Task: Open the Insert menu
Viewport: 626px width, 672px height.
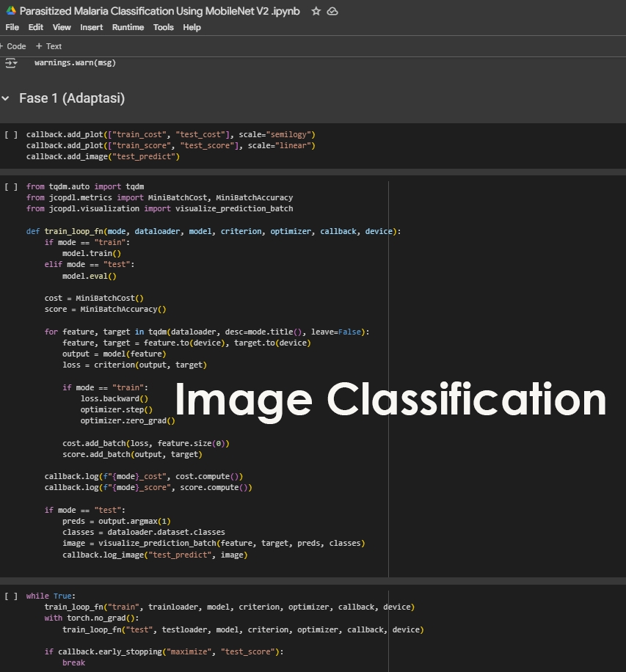Action: click(x=91, y=27)
